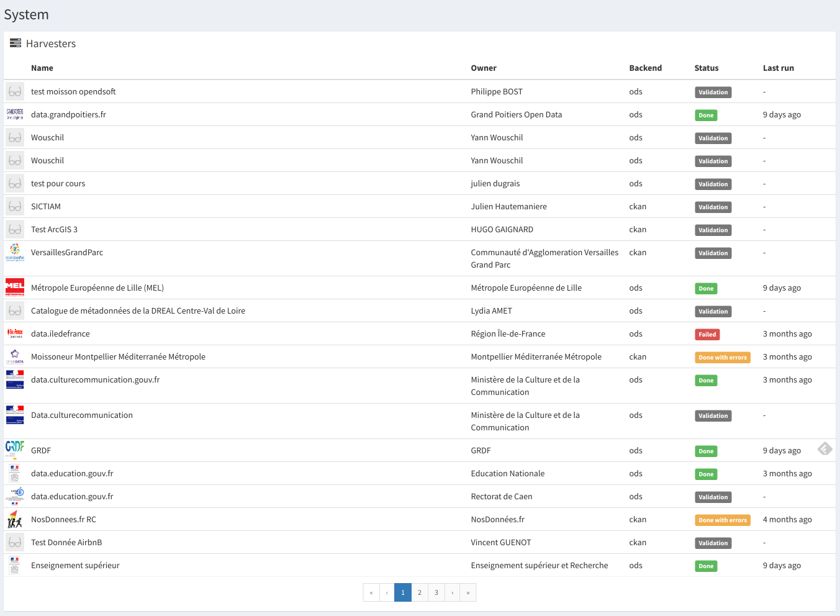The image size is (840, 616).
Task: Click owner Grand Poitiers Open Data
Action: (x=517, y=114)
